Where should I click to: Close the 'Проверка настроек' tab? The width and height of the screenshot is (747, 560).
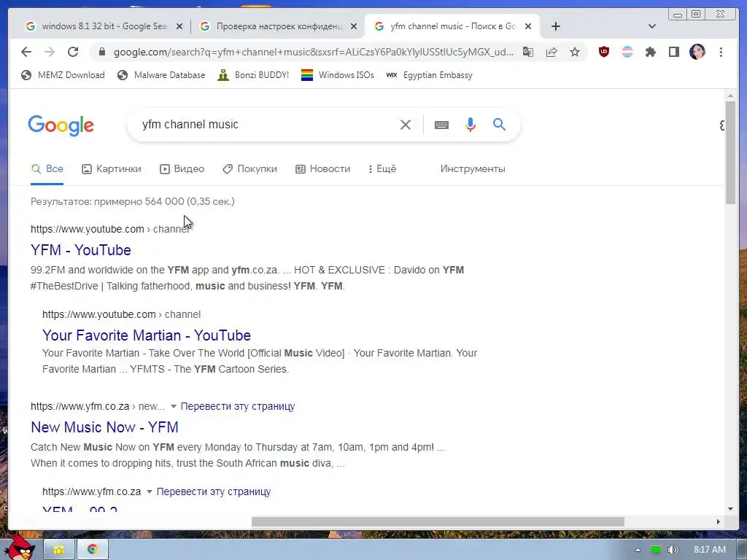(354, 27)
